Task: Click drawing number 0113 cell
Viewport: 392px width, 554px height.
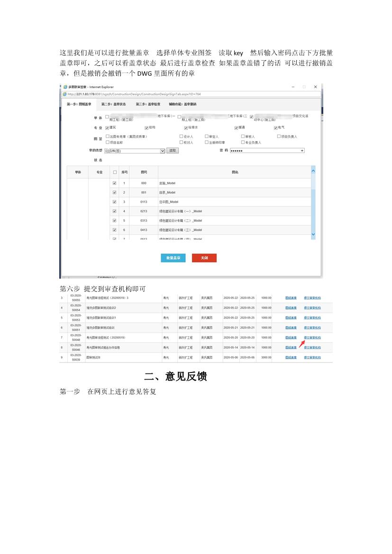Action: click(x=144, y=202)
